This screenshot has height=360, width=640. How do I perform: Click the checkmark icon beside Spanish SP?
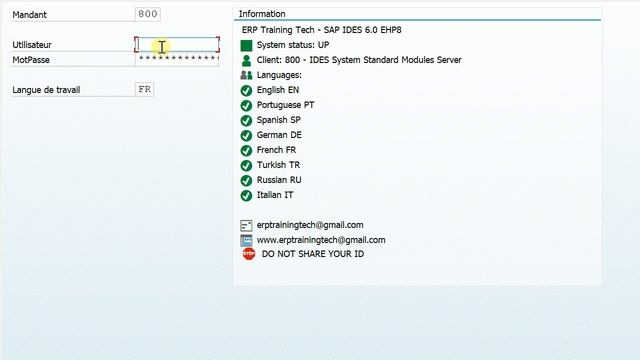click(x=246, y=120)
